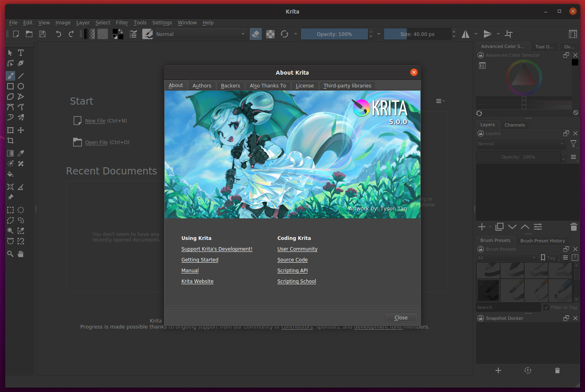The width and height of the screenshot is (585, 392).
Task: Select the Color Sampler eyedropper tool
Action: tap(21, 153)
